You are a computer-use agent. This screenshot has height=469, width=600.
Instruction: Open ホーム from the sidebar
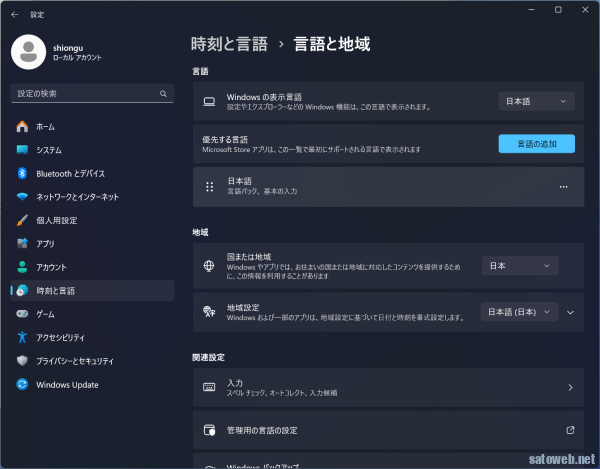pyautogui.click(x=45, y=127)
